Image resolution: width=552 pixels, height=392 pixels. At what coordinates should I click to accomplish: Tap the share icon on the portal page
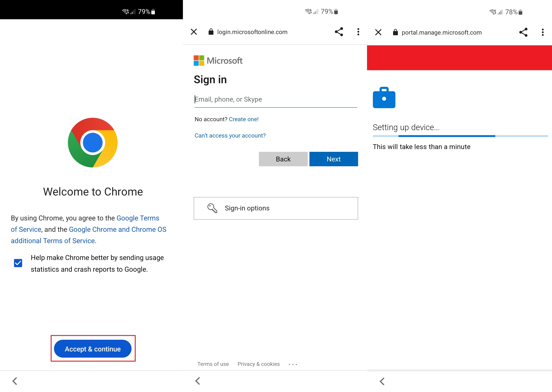[523, 32]
